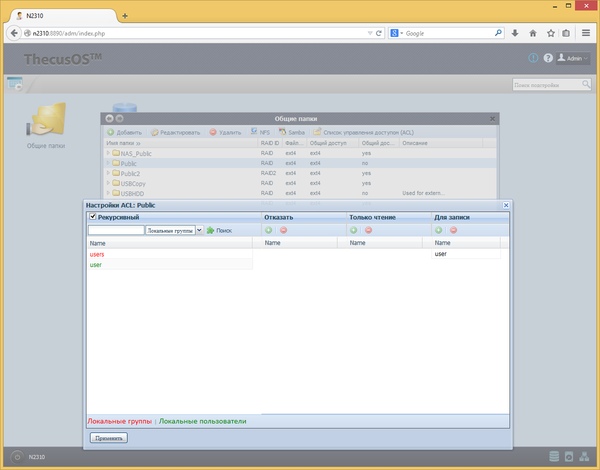Open the Admin user dropdown menu
The height and width of the screenshot is (470, 600).
tap(573, 58)
